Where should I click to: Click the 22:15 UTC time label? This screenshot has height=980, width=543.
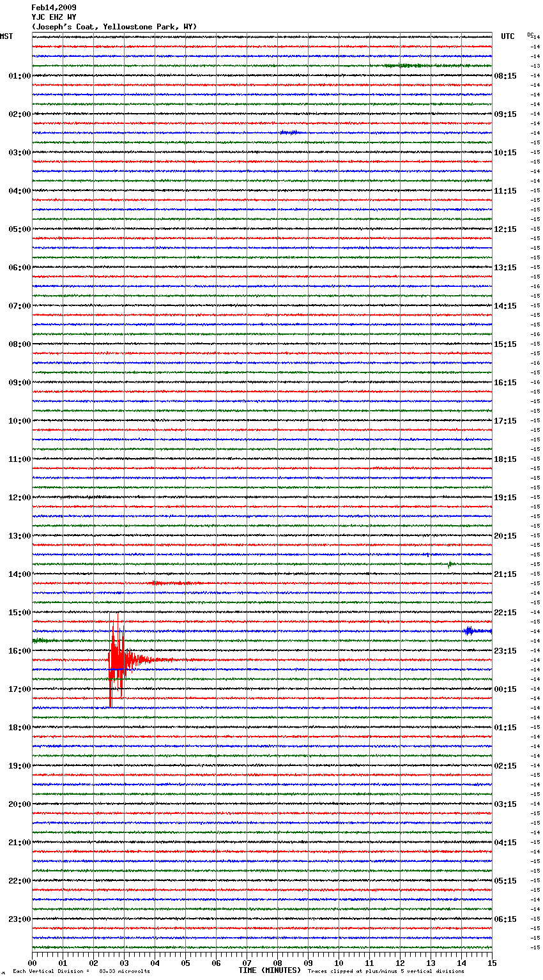click(x=505, y=613)
